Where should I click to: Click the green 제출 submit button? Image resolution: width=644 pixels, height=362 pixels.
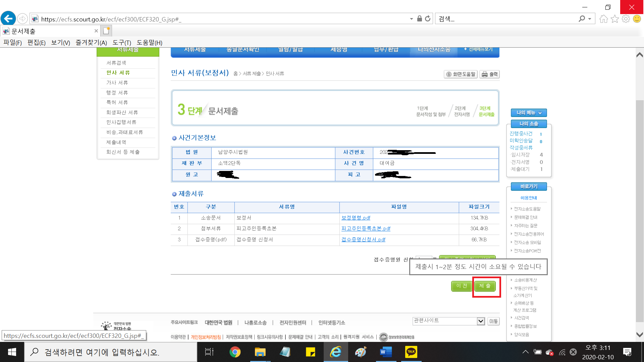click(x=485, y=286)
